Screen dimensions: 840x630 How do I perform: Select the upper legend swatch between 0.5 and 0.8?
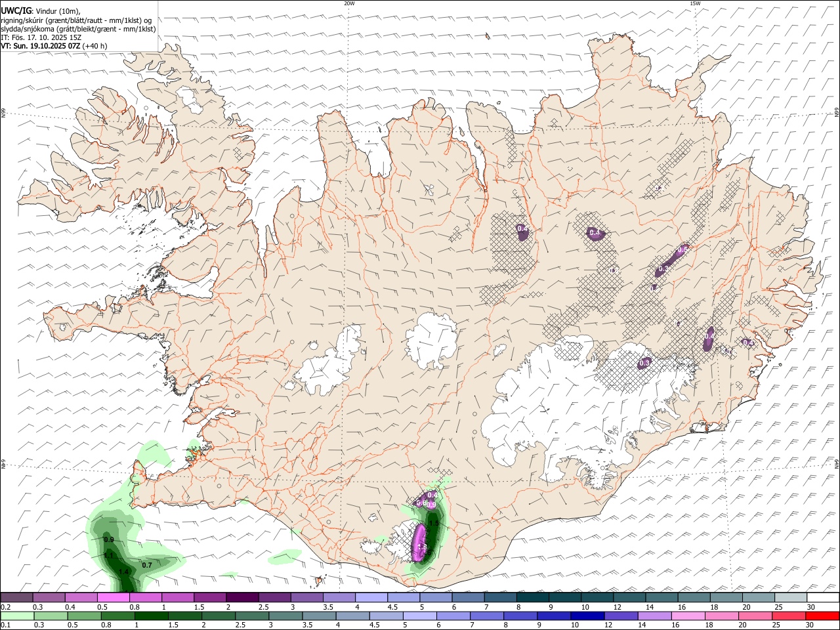pos(114,597)
